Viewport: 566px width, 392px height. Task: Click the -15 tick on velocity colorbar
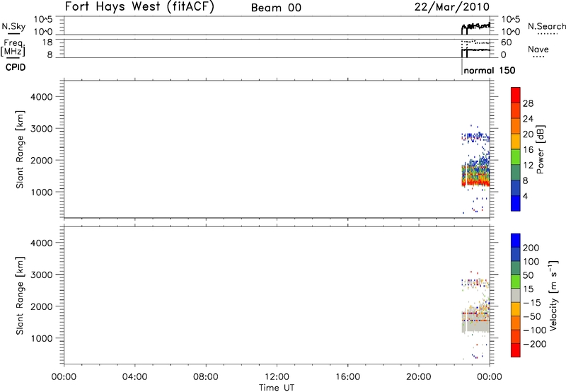[532, 303]
